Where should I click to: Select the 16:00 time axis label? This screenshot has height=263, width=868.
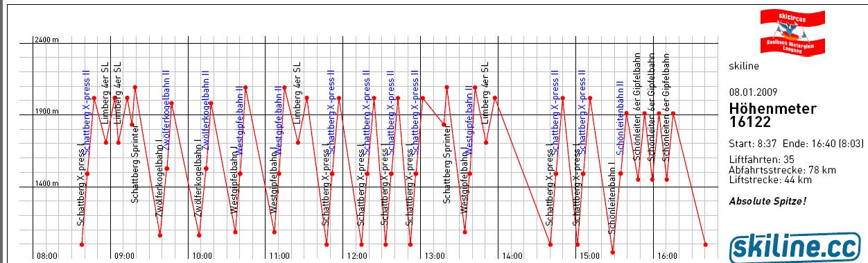coord(666,256)
